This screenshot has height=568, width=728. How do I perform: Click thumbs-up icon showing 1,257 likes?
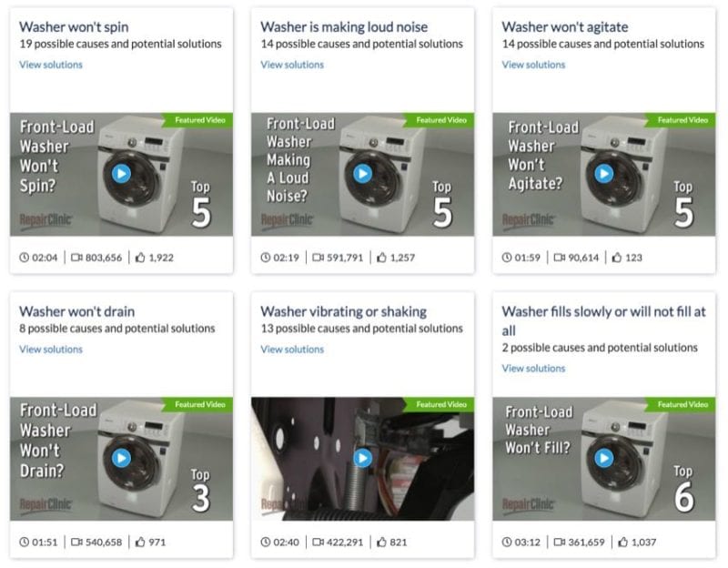click(381, 258)
